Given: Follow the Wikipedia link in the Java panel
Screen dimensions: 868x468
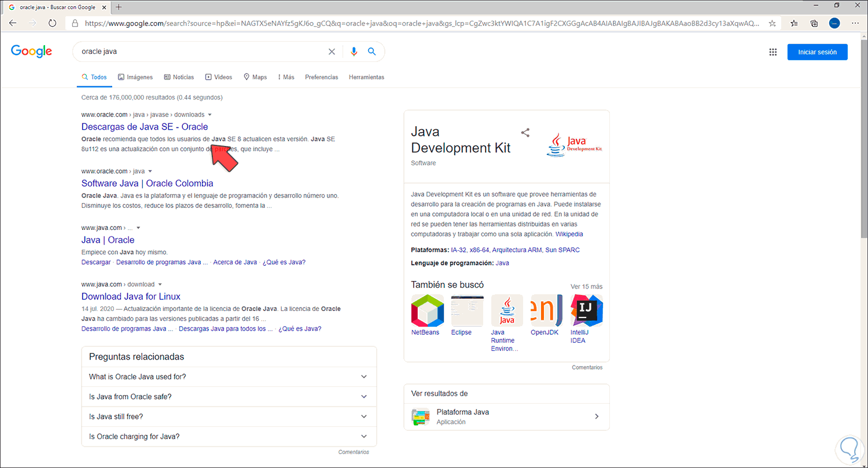Looking at the screenshot, I should (x=569, y=235).
